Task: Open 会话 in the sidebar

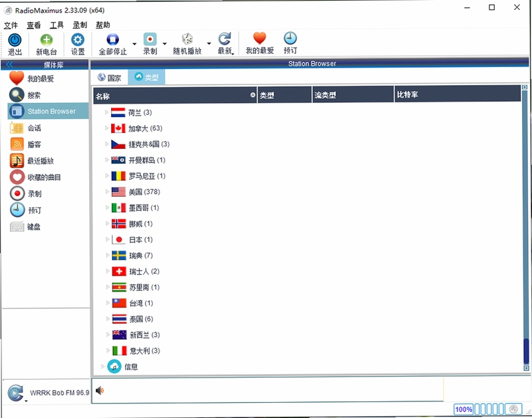Action: point(35,128)
